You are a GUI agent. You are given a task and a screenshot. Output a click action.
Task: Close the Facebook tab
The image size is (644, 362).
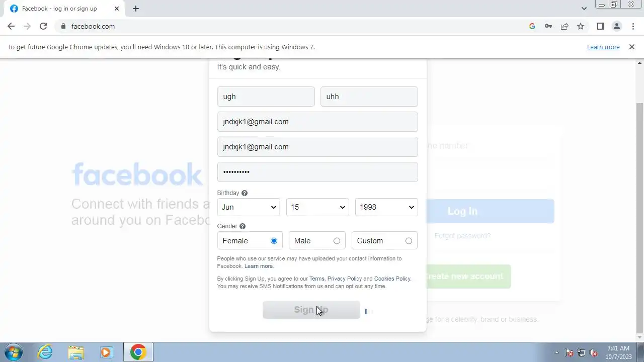117,9
